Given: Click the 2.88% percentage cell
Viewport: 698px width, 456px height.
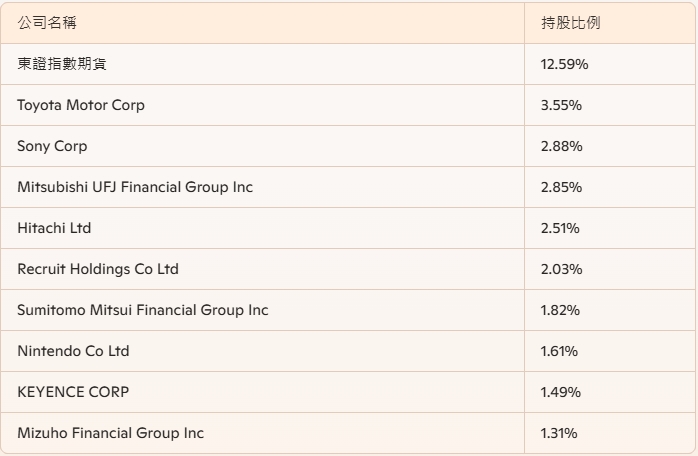Looking at the screenshot, I should pos(561,146).
